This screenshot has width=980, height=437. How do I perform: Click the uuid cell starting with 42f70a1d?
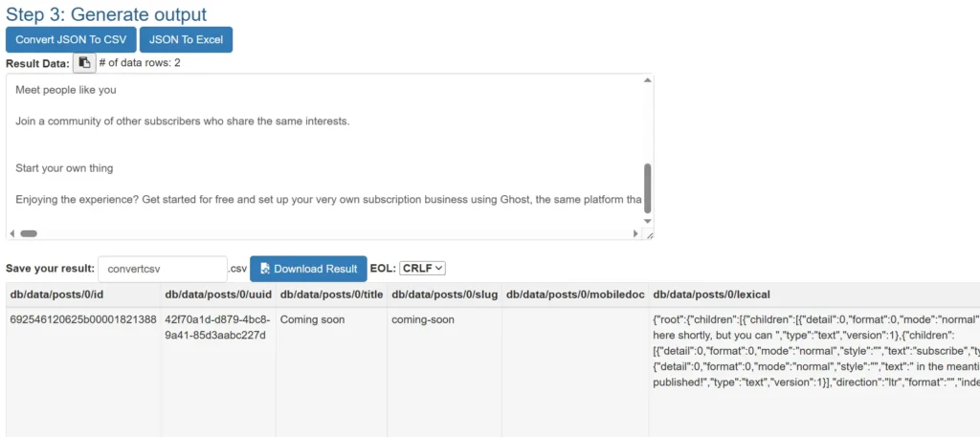[217, 327]
